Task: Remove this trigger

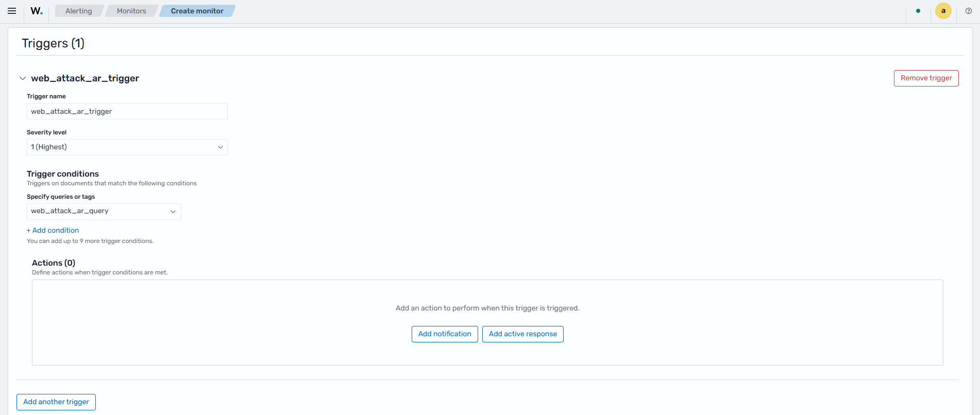Action: tap(926, 78)
